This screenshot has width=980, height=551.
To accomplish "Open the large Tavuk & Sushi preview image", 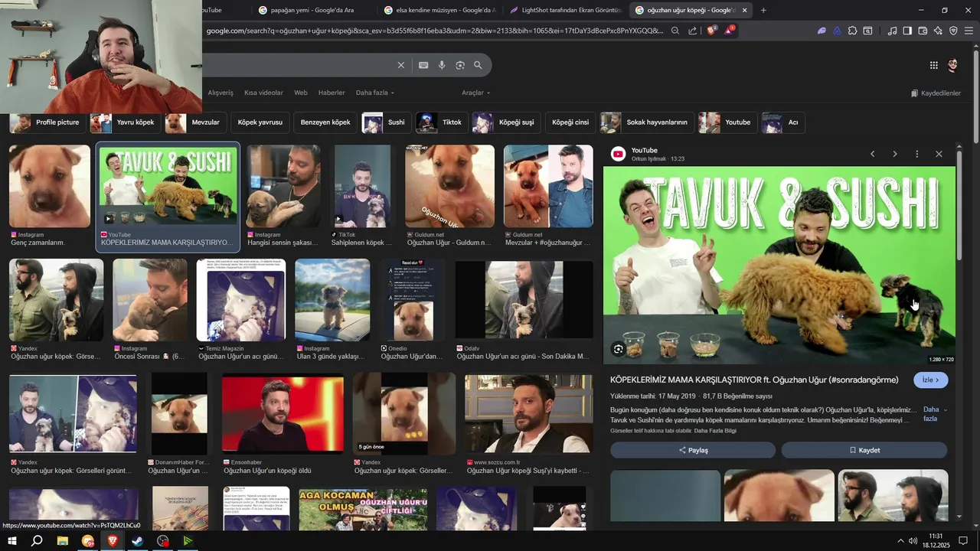I will pyautogui.click(x=779, y=266).
